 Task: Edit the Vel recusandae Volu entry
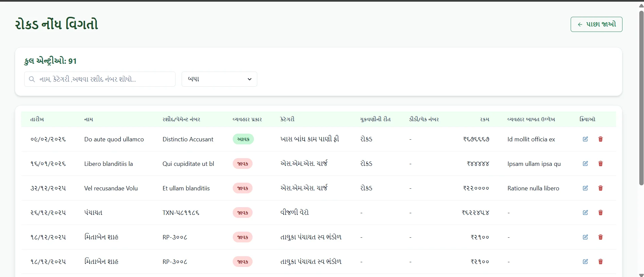585,188
